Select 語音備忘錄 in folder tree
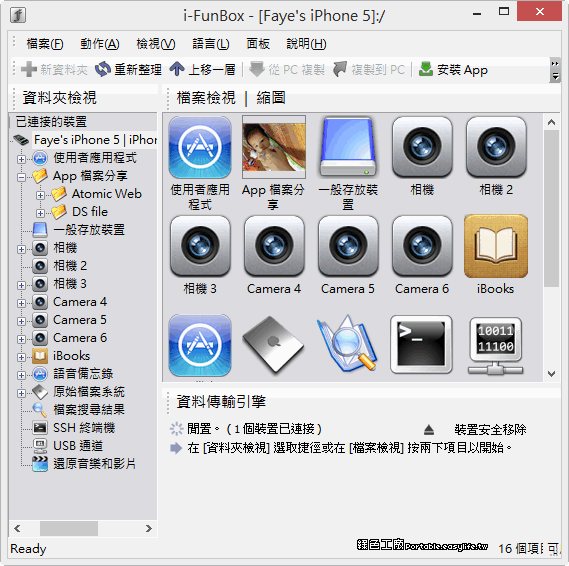 83,374
